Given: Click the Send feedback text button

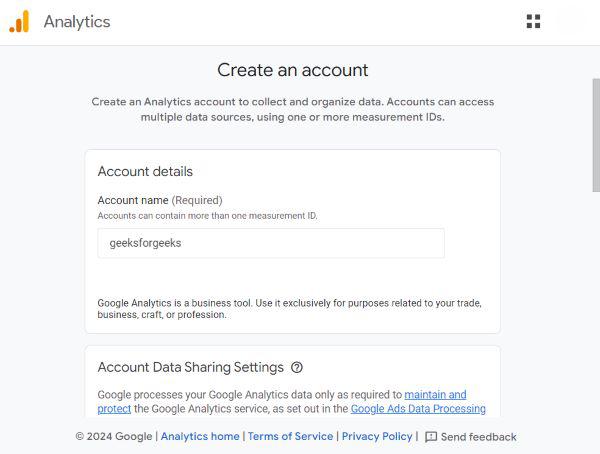Looking at the screenshot, I should click(x=479, y=437).
